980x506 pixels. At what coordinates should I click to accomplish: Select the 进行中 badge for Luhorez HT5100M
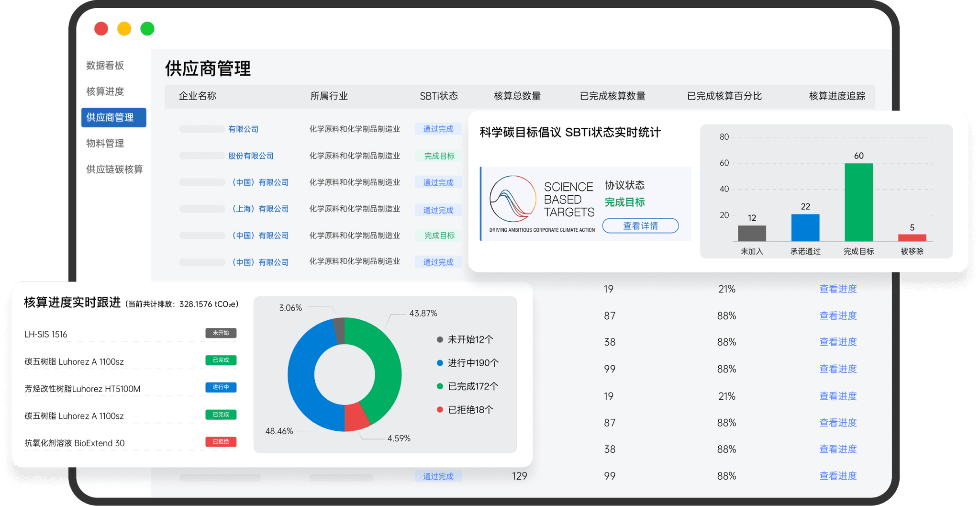(221, 387)
